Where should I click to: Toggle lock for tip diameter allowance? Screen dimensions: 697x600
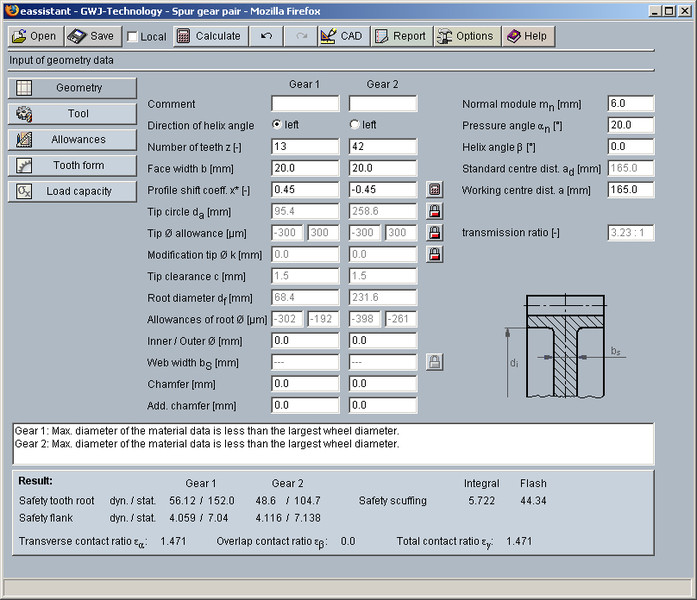[x=434, y=233]
